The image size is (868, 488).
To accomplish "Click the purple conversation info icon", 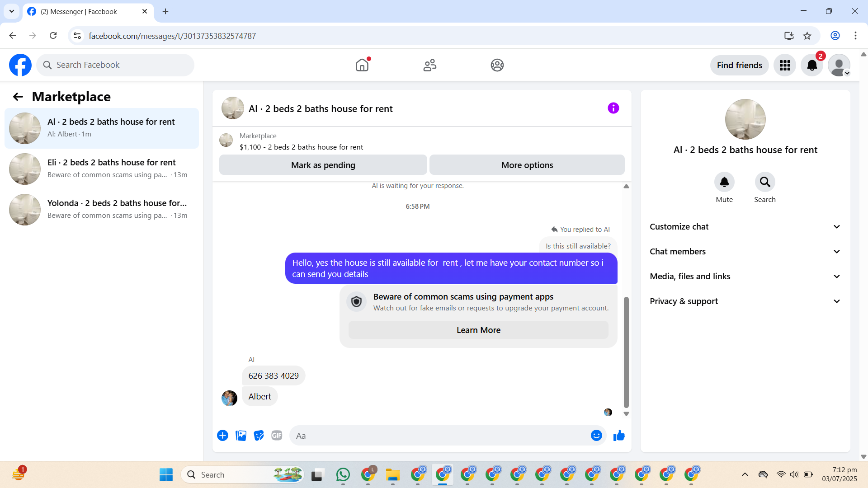I will pyautogui.click(x=613, y=108).
